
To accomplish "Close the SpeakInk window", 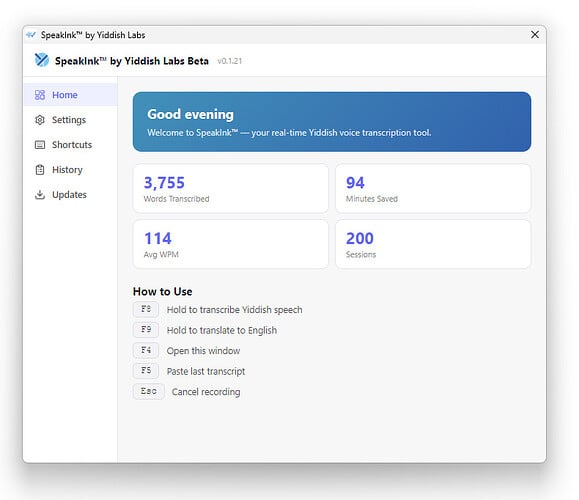I will 535,35.
